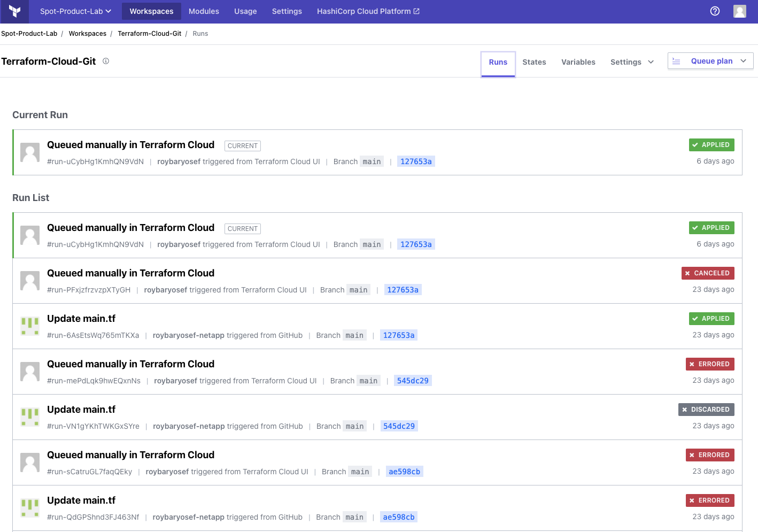Screen dimensions: 758x532
Task: Click avatar on run-mePdLqk9hwEQxnNs row
Action: (30, 372)
